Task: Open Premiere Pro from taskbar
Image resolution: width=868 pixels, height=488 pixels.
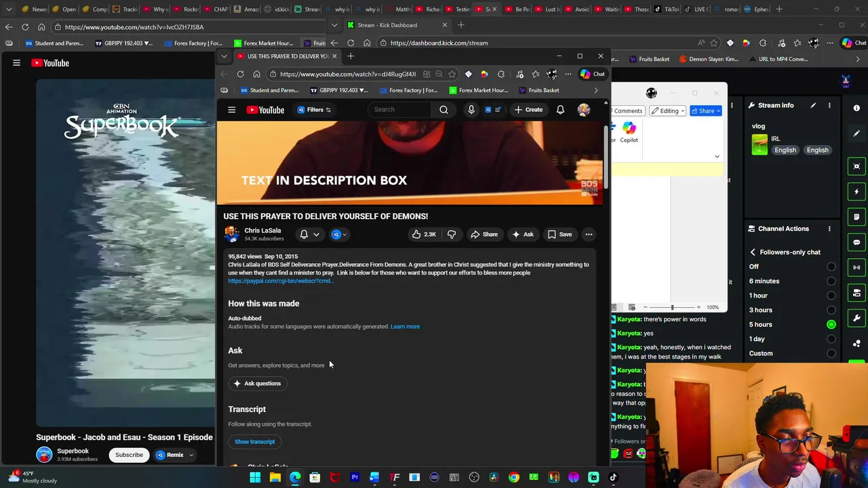Action: pos(355,477)
